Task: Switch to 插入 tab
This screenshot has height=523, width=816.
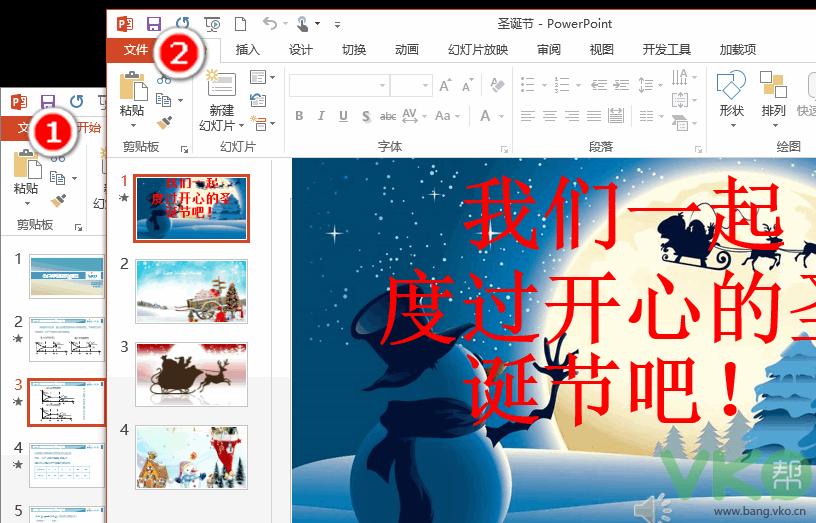Action: click(x=247, y=49)
